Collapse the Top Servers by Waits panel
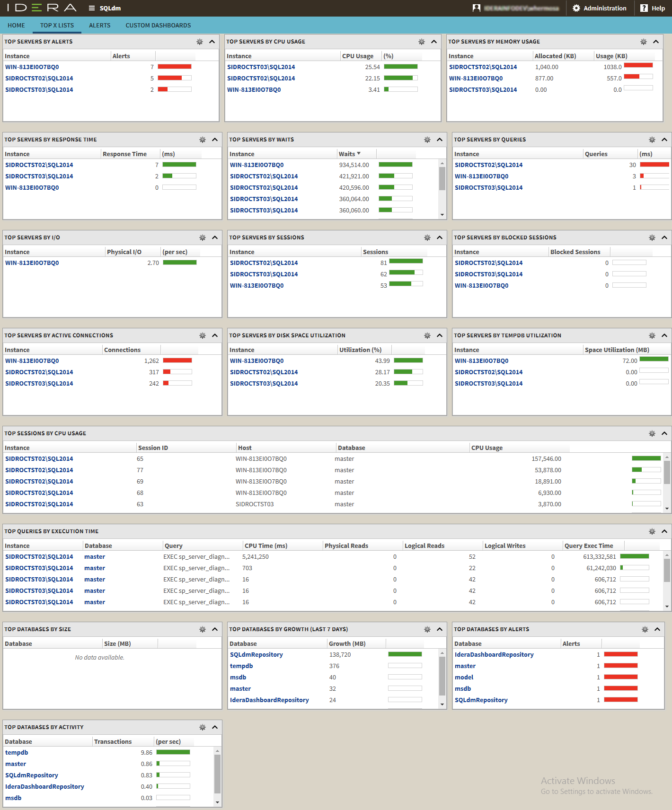Screen dimensions: 672x810 (440, 140)
